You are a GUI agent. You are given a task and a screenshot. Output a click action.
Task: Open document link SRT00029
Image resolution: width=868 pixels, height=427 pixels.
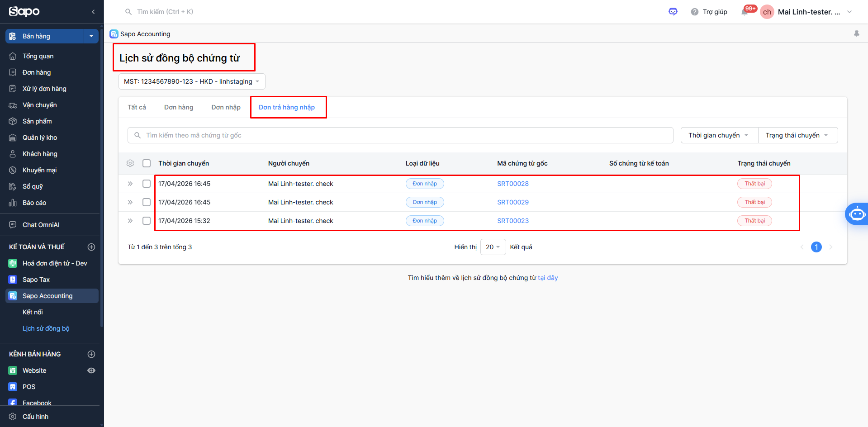512,202
